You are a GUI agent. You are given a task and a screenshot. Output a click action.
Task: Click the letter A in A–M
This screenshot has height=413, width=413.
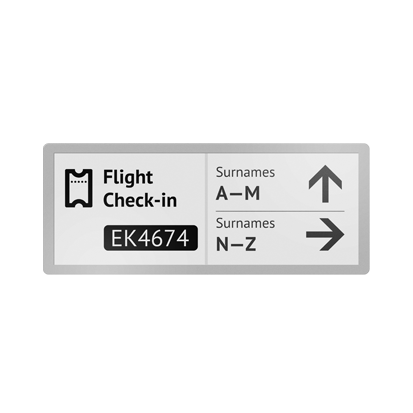tap(222, 193)
